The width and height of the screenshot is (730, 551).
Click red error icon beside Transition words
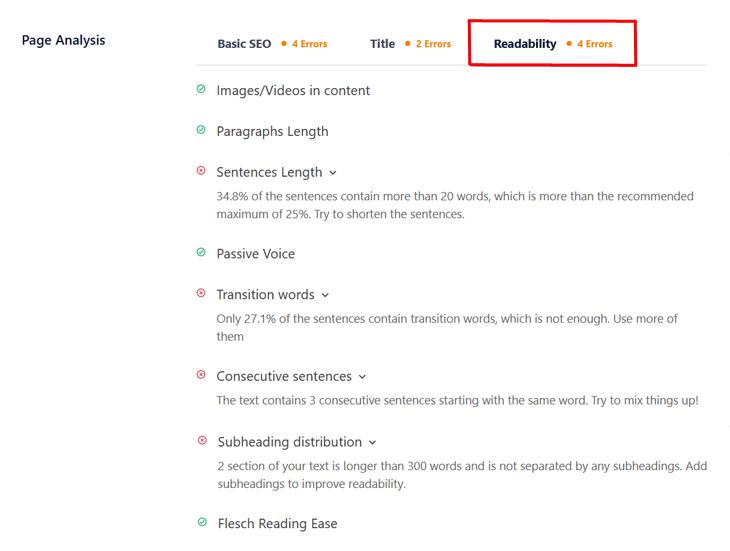201,293
